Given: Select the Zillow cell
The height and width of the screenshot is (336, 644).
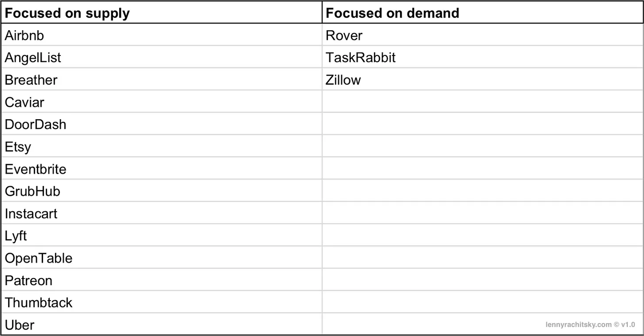Looking at the screenshot, I should [x=482, y=79].
